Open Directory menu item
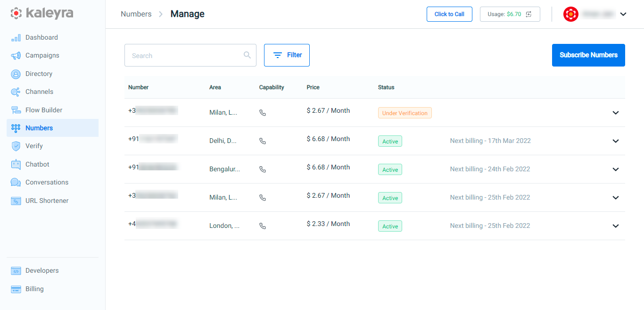This screenshot has height=310, width=644. pyautogui.click(x=52, y=74)
